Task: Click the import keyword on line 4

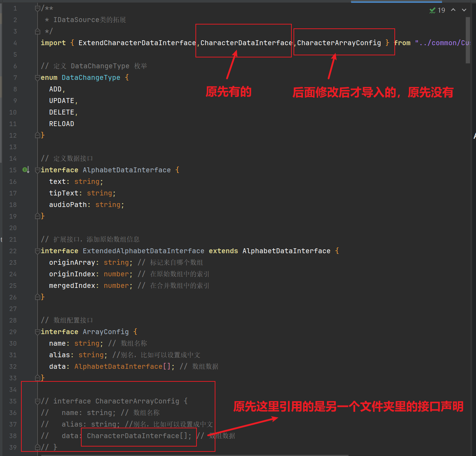Action: 53,43
